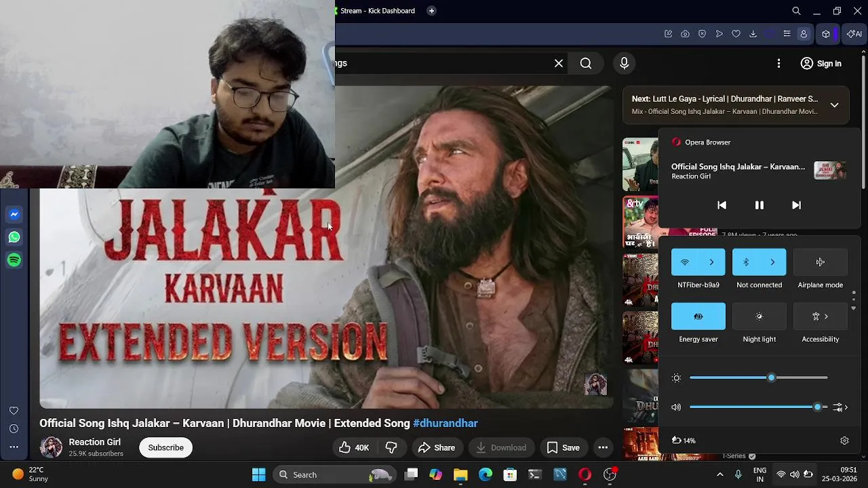Open Reaction Girl channel name
The image size is (868, 488).
point(95,442)
